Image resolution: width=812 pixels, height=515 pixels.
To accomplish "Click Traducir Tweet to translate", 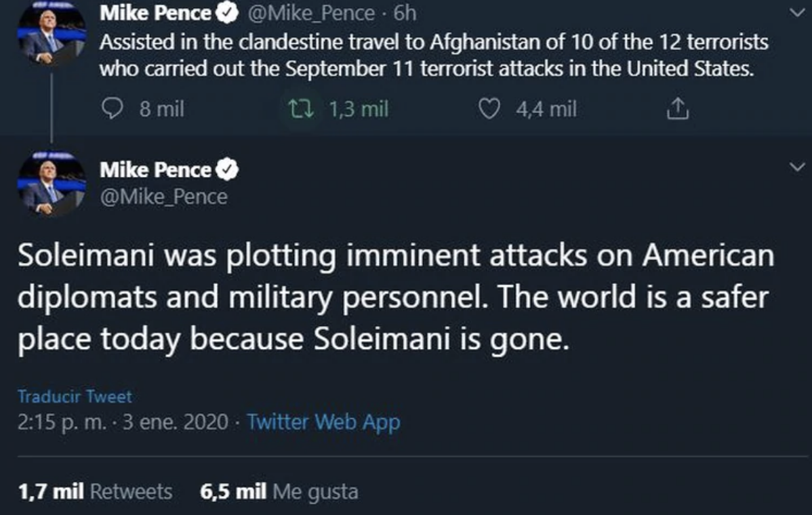I will tap(75, 396).
